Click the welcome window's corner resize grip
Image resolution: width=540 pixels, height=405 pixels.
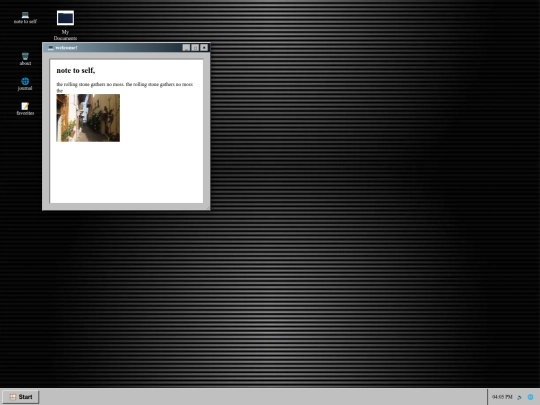208,208
